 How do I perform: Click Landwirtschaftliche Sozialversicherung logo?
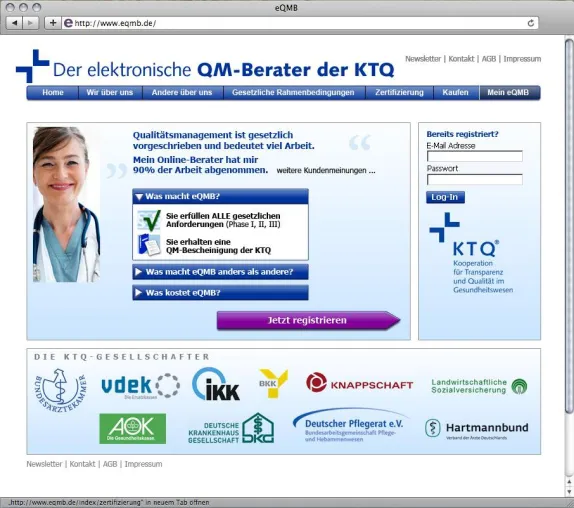(479, 386)
